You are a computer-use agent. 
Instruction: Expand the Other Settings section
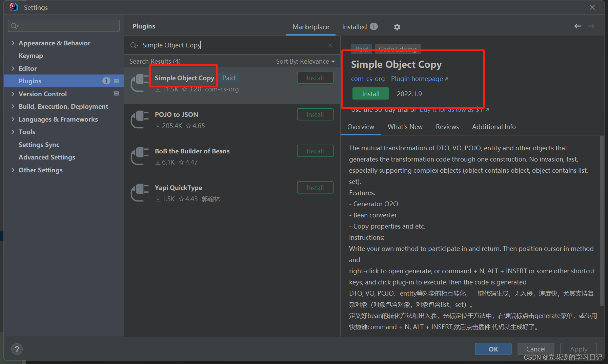tap(13, 170)
